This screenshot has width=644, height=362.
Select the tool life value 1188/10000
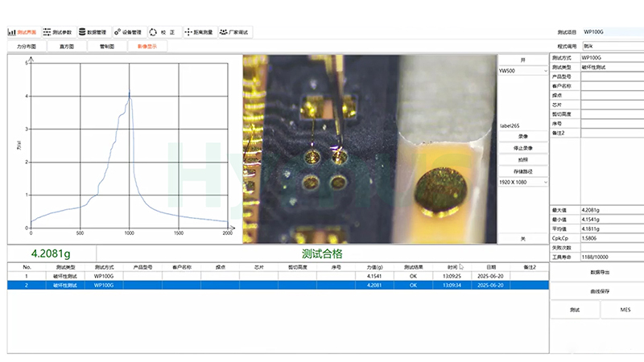[612, 257]
